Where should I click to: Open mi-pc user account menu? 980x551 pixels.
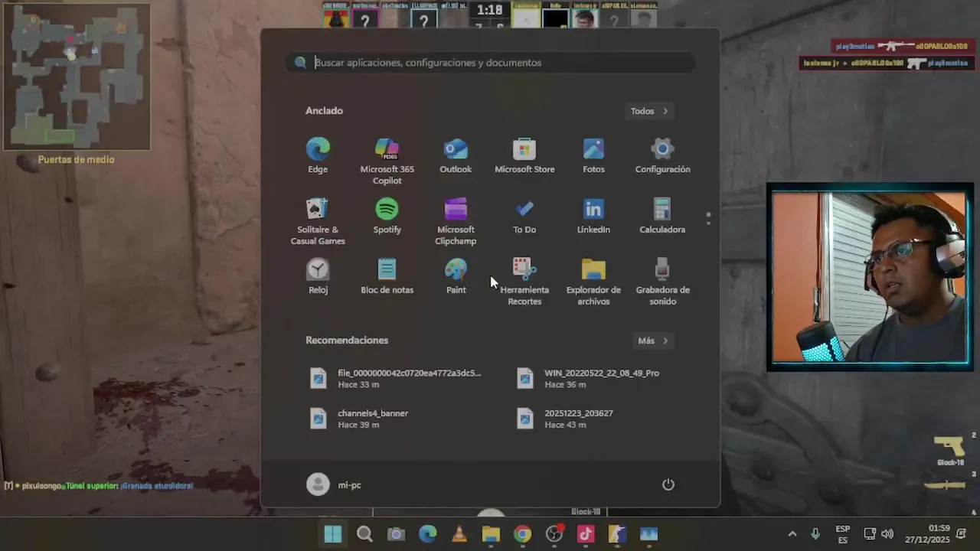click(x=334, y=484)
